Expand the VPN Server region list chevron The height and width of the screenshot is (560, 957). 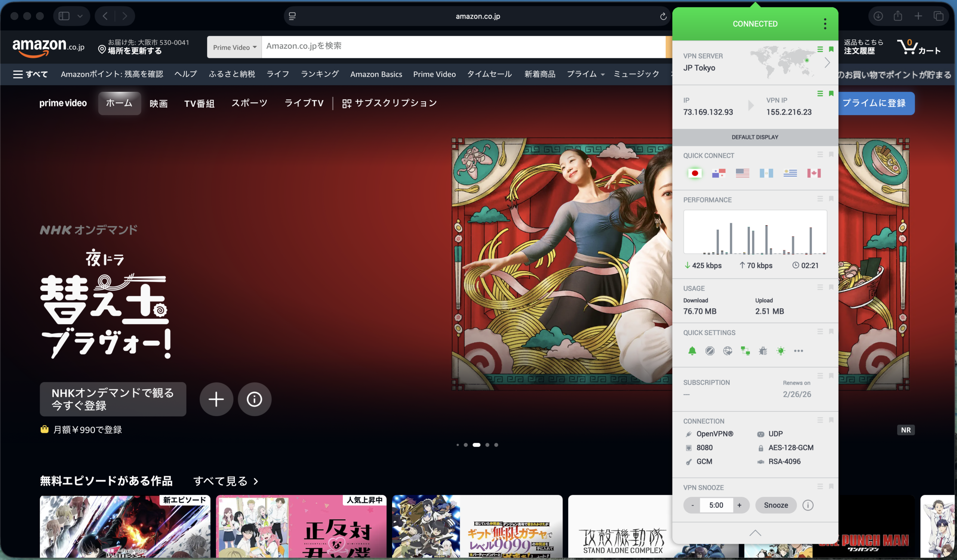(827, 63)
